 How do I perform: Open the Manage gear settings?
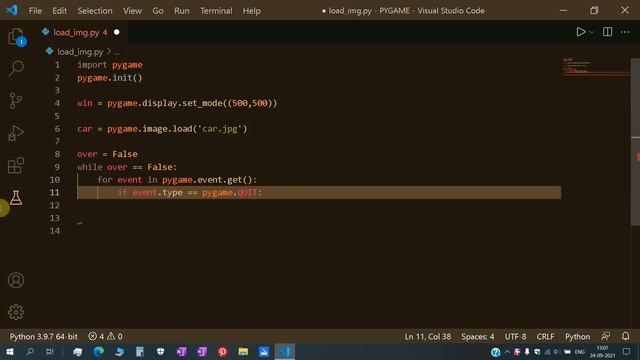pos(16,312)
